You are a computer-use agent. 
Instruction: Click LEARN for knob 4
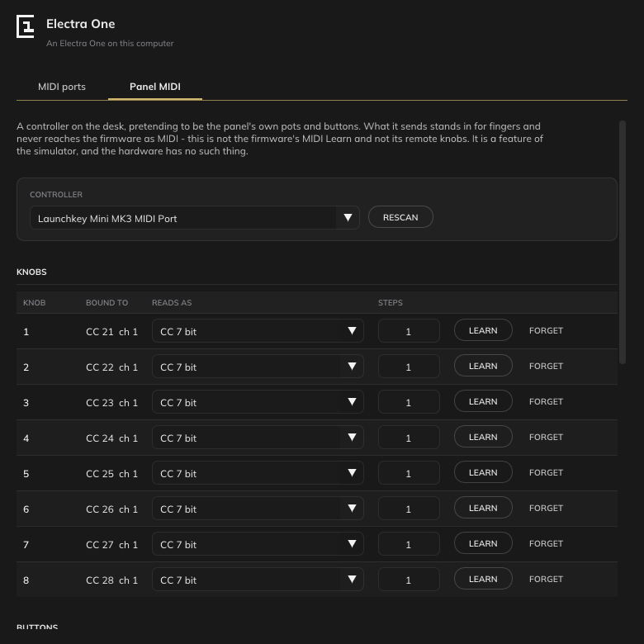point(483,437)
